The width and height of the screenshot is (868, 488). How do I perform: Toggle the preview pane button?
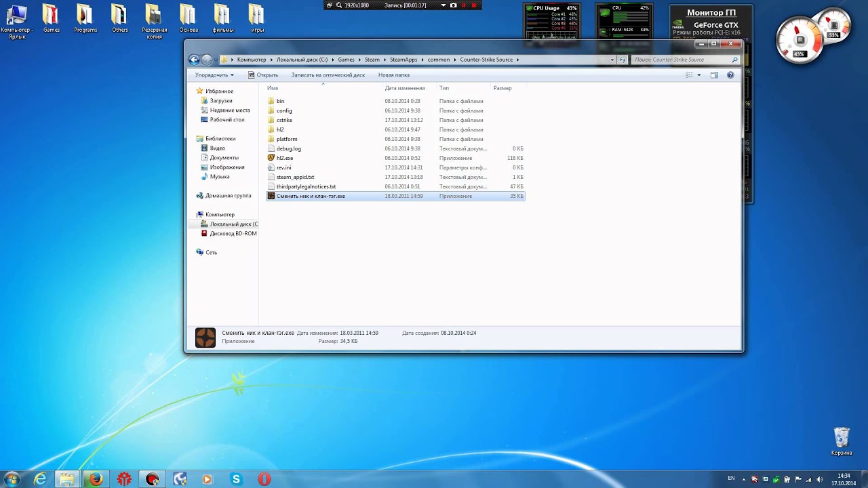click(x=714, y=75)
